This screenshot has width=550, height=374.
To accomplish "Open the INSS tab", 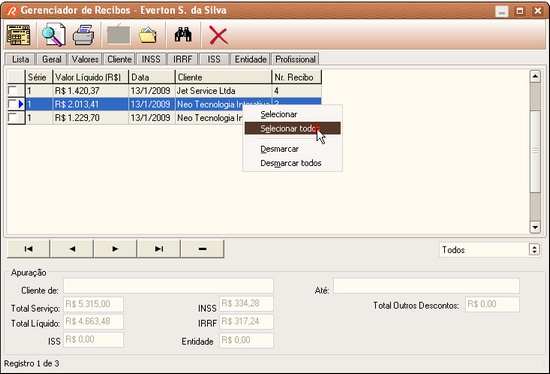I will (x=151, y=59).
